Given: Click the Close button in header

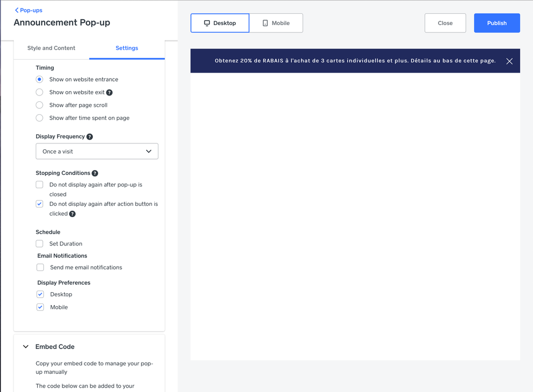Looking at the screenshot, I should [445, 23].
